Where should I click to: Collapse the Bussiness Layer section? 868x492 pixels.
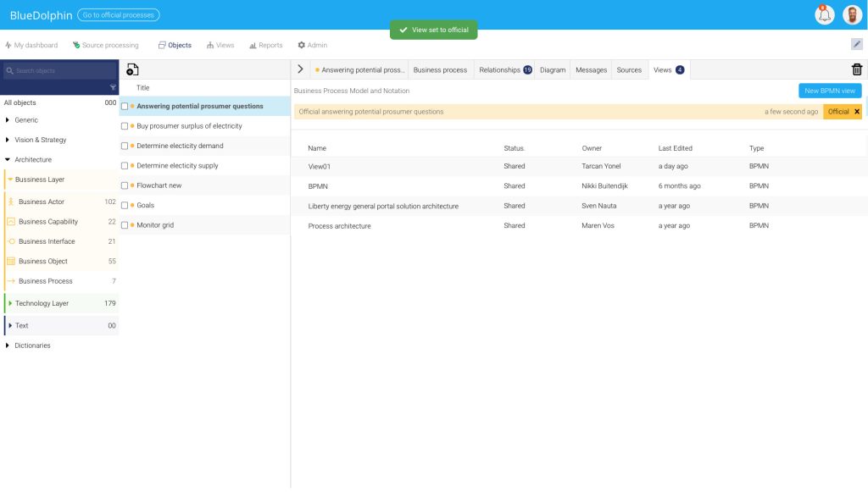[10, 180]
